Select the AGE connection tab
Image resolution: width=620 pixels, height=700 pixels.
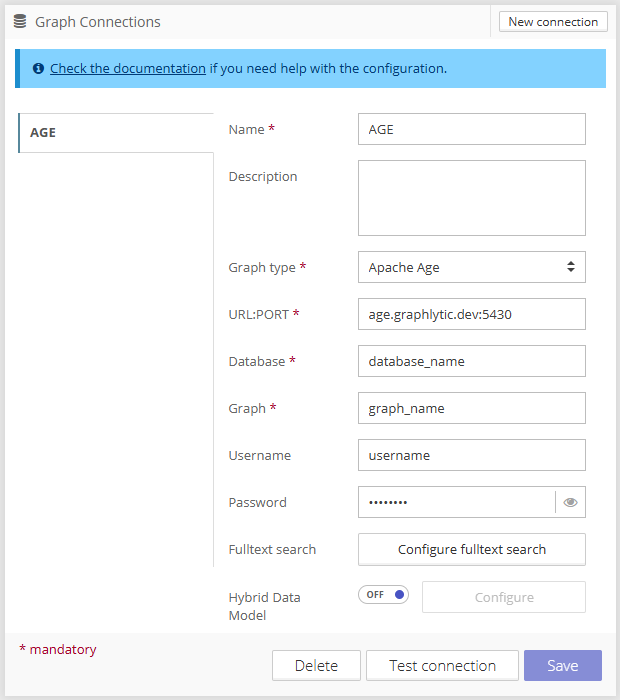[116, 132]
